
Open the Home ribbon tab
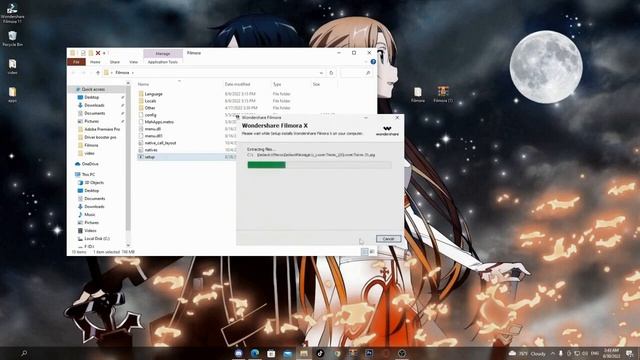95,62
